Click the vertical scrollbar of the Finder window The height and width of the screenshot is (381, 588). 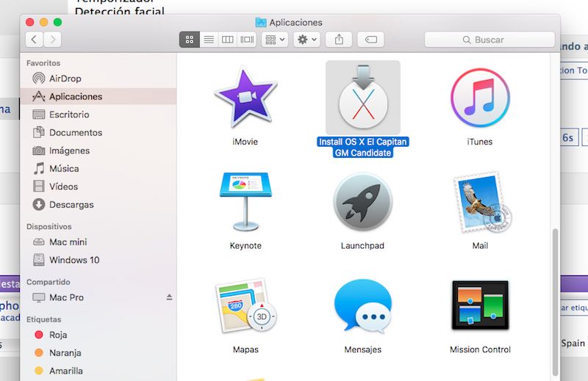pyautogui.click(x=555, y=302)
